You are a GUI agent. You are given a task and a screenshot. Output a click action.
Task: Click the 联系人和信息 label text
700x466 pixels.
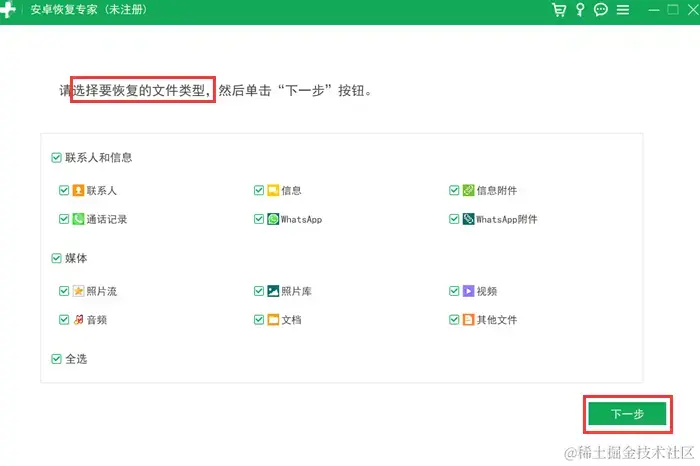click(x=99, y=158)
